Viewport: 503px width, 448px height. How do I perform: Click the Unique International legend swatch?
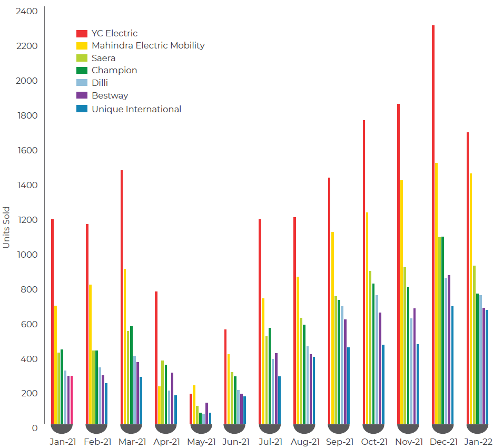82,109
